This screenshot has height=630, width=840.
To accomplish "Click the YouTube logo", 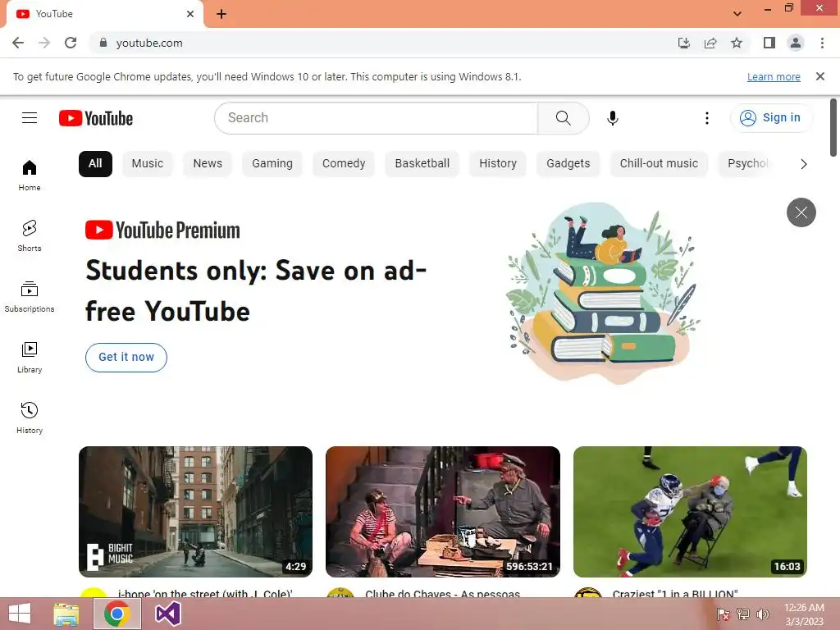I will pyautogui.click(x=96, y=118).
